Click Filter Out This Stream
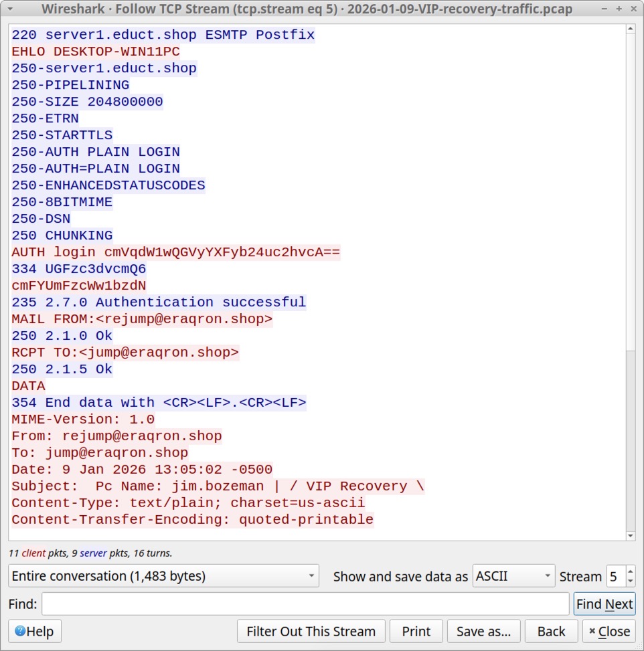This screenshot has height=651, width=644. [311, 631]
